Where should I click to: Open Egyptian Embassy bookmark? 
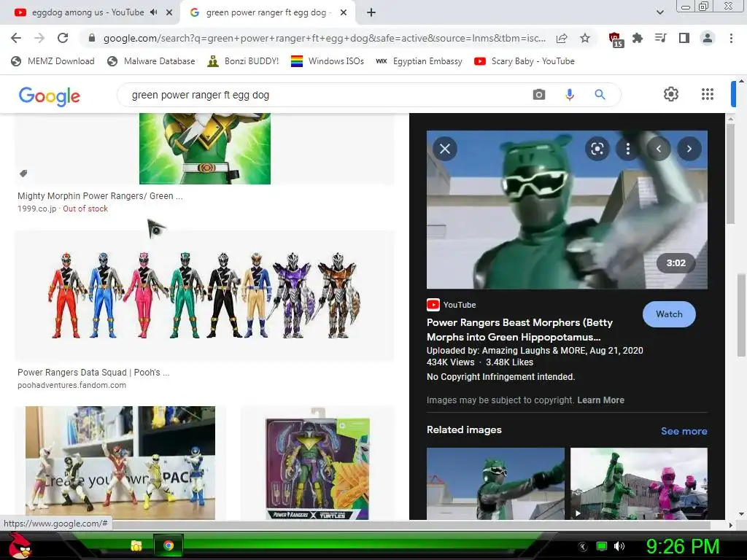419,61
